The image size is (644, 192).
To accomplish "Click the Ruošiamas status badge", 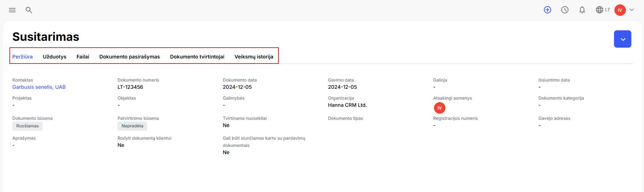I will pos(27,126).
